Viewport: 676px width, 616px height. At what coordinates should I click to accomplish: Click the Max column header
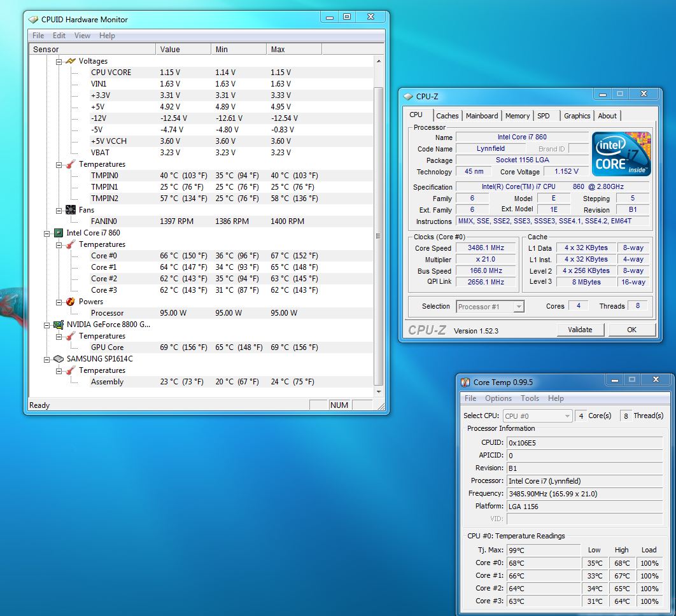[293, 49]
